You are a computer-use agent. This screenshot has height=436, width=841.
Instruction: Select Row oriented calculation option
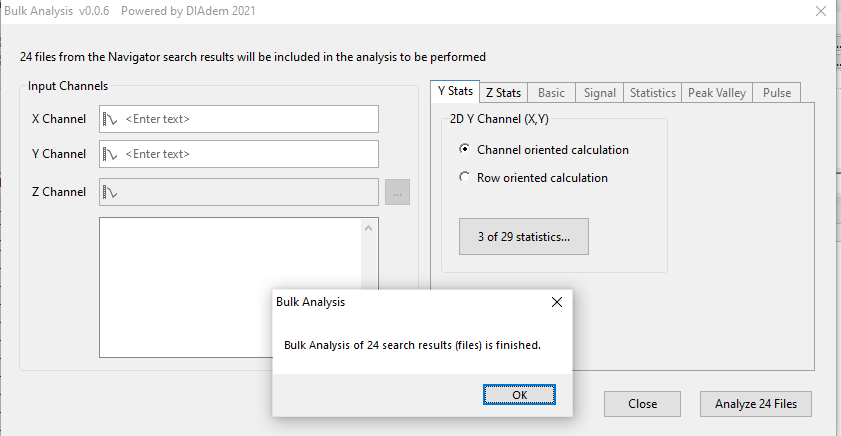click(464, 178)
